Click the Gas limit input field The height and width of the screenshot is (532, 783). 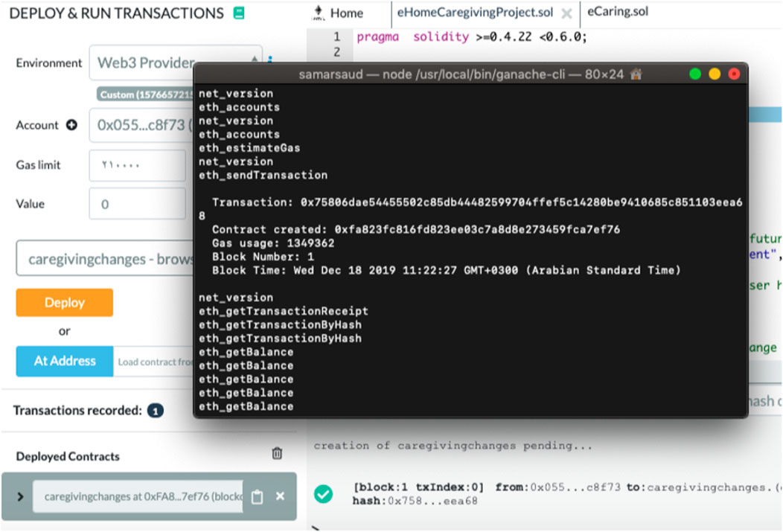pyautogui.click(x=138, y=164)
